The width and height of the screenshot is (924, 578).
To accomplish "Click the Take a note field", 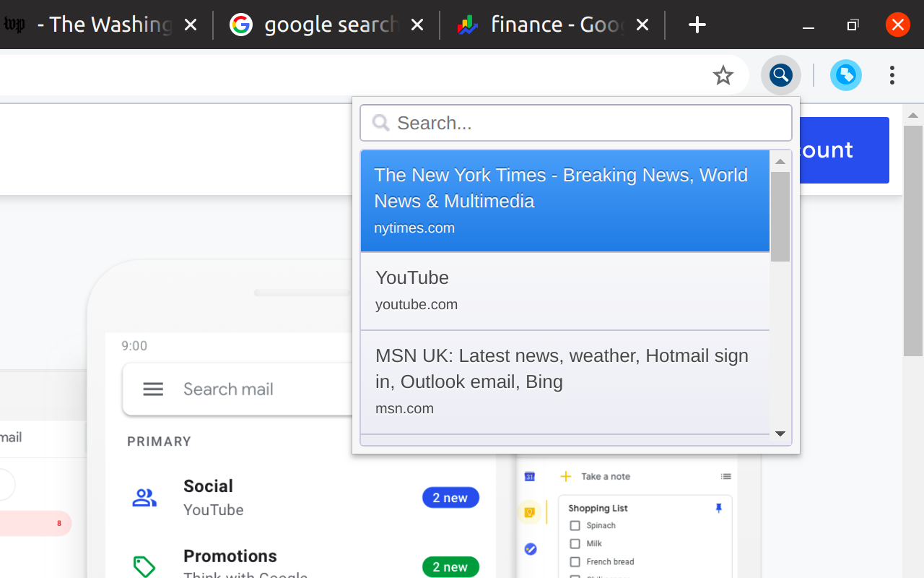I will [x=605, y=477].
